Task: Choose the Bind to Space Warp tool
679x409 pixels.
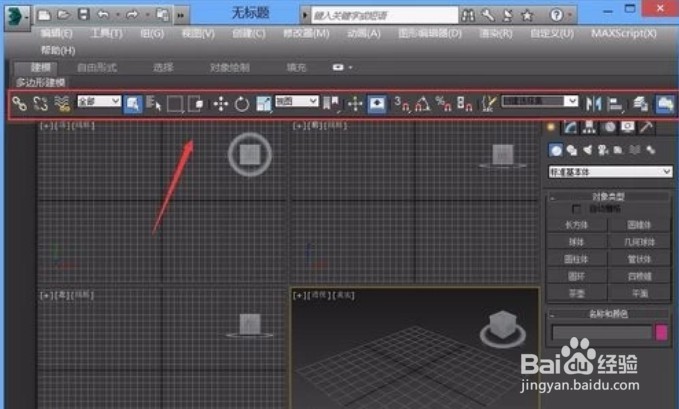Action: click(x=62, y=104)
